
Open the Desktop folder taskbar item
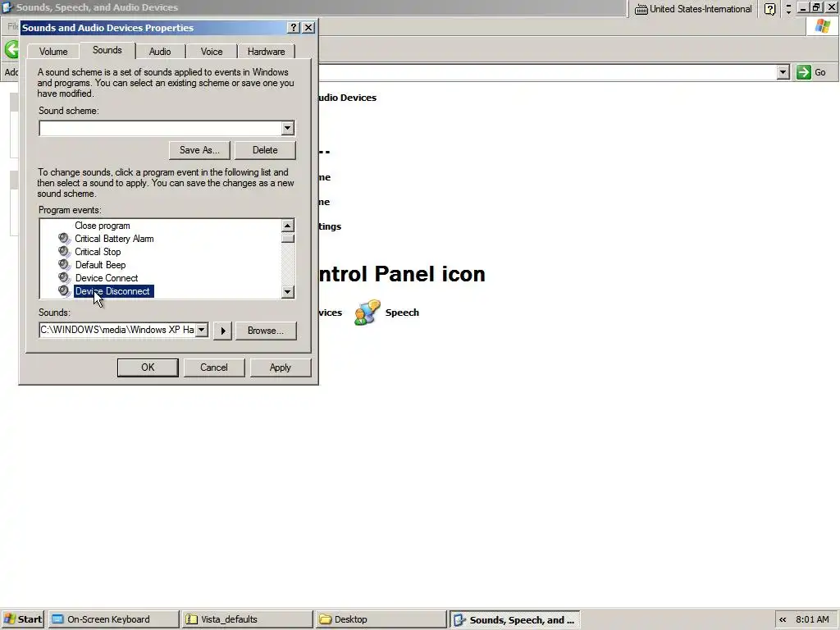point(381,619)
